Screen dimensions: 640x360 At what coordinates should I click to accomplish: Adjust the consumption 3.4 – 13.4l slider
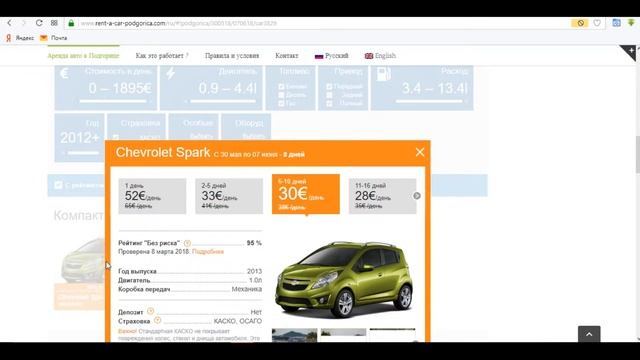pos(429,101)
